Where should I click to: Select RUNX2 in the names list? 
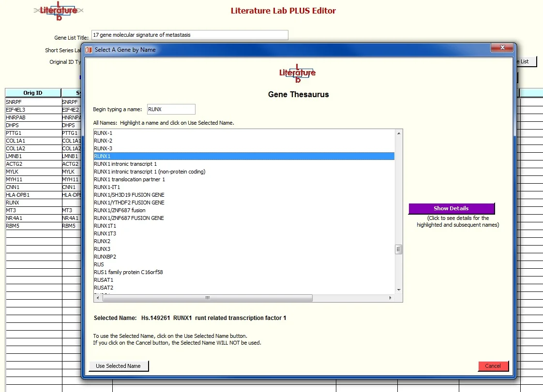click(x=244, y=241)
